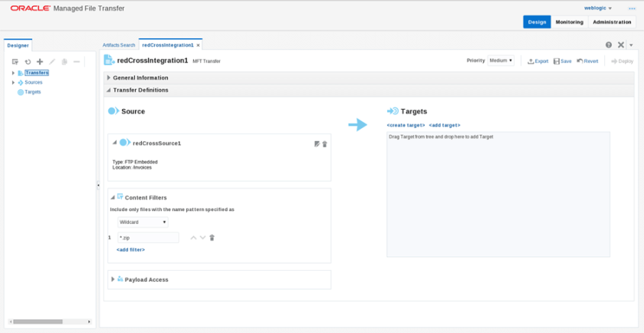
Task: Delete the *.zip filter with trash icon
Action: click(x=212, y=238)
